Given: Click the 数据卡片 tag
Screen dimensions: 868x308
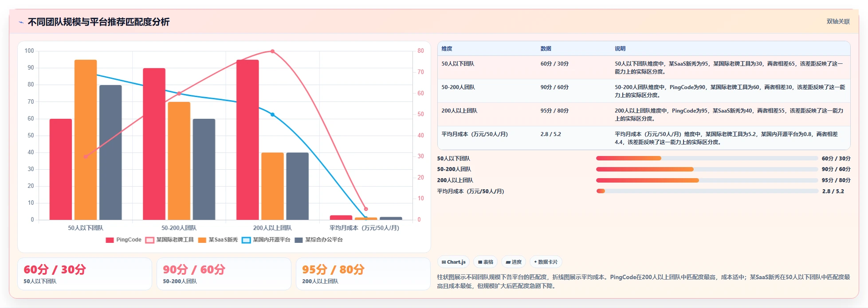Looking at the screenshot, I should click(x=546, y=262).
